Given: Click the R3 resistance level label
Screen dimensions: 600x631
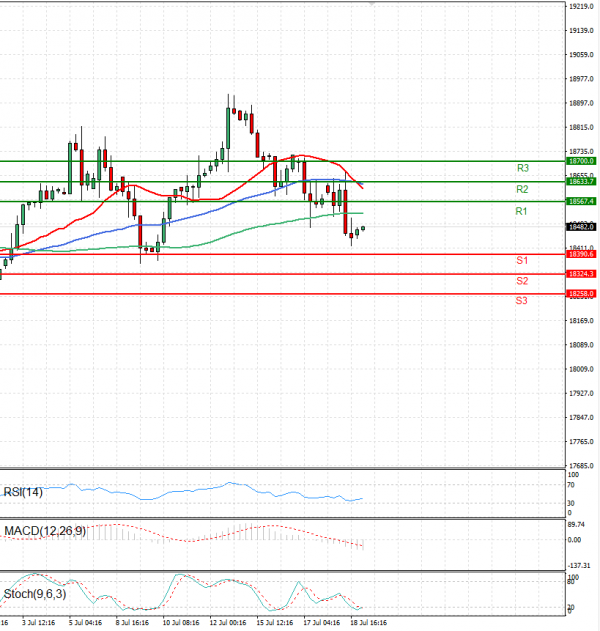Looking at the screenshot, I should 522,168.
